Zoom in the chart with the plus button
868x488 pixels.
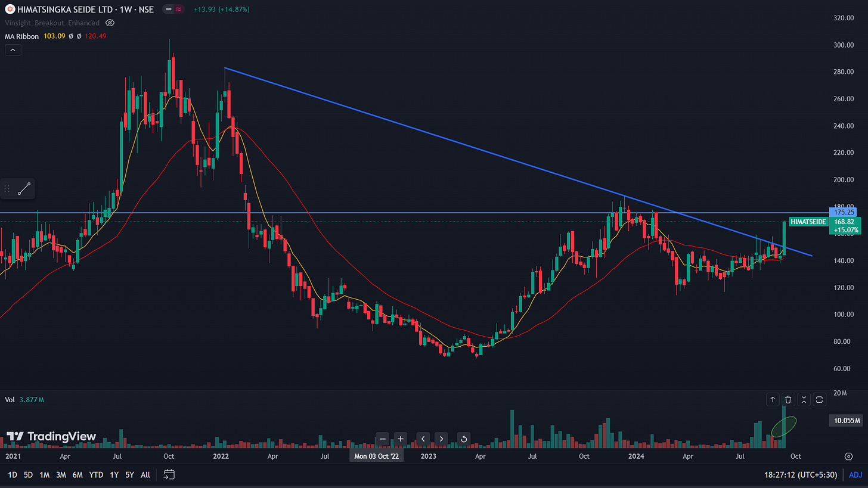coord(400,439)
